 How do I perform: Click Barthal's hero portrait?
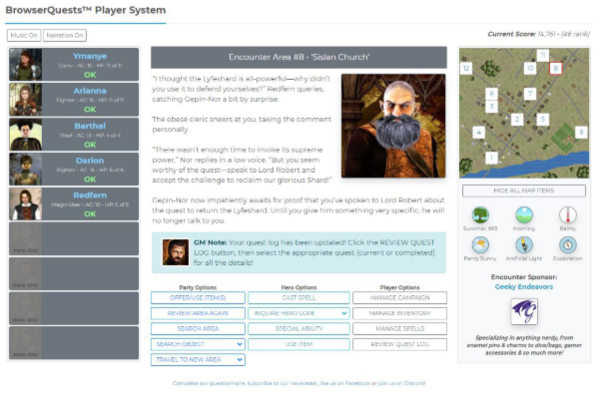(x=26, y=134)
